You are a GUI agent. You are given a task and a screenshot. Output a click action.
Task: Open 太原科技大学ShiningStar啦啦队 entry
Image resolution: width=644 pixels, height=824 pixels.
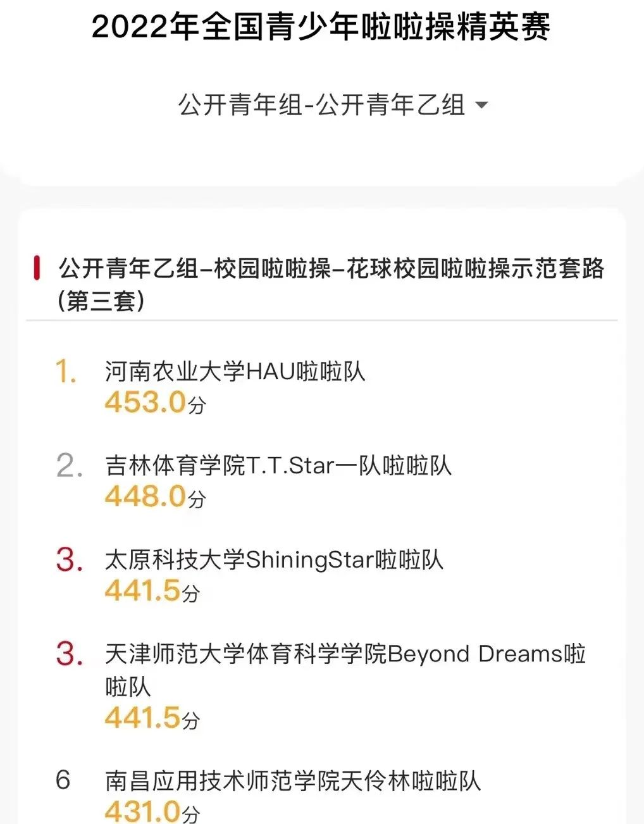tap(274, 560)
